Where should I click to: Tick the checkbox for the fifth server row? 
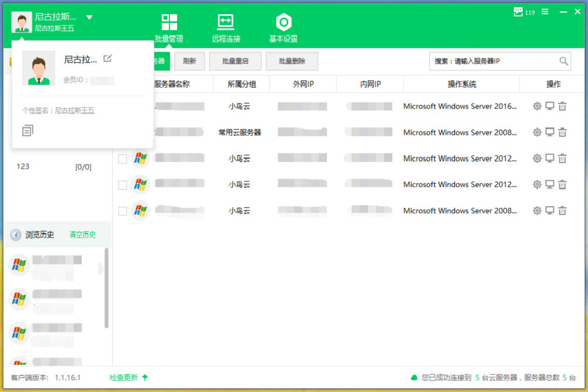pyautogui.click(x=122, y=211)
